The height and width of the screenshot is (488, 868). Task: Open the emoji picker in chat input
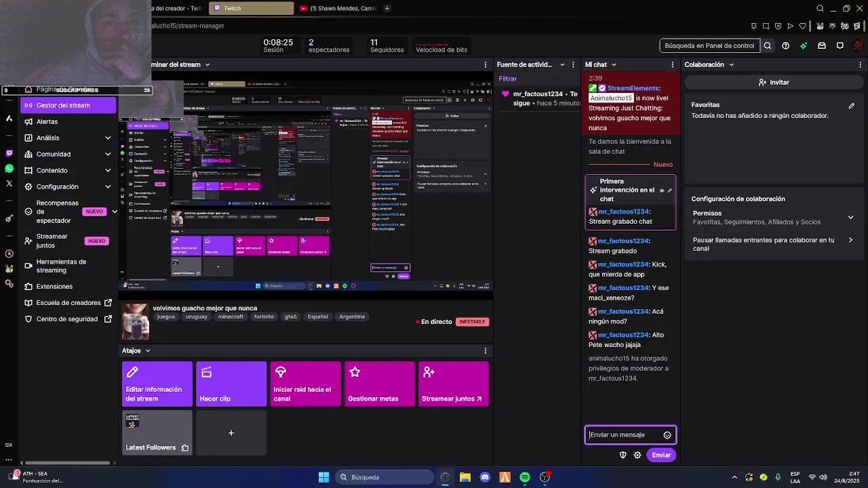[667, 435]
